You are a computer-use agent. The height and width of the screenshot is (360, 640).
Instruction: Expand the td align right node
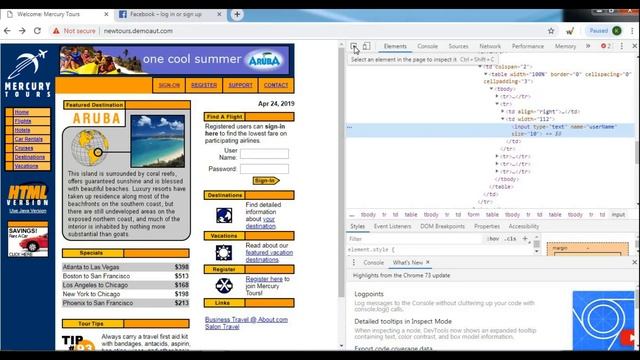[x=502, y=111]
